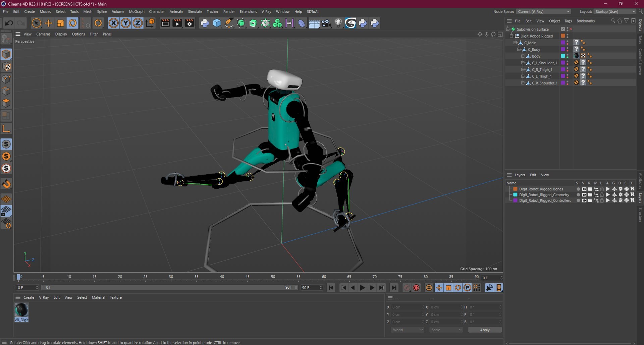
Task: Click the Light object icon
Action: pos(338,23)
